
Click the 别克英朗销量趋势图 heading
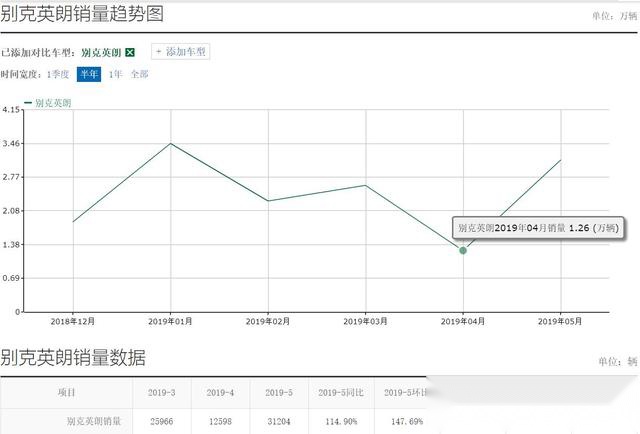tap(82, 14)
